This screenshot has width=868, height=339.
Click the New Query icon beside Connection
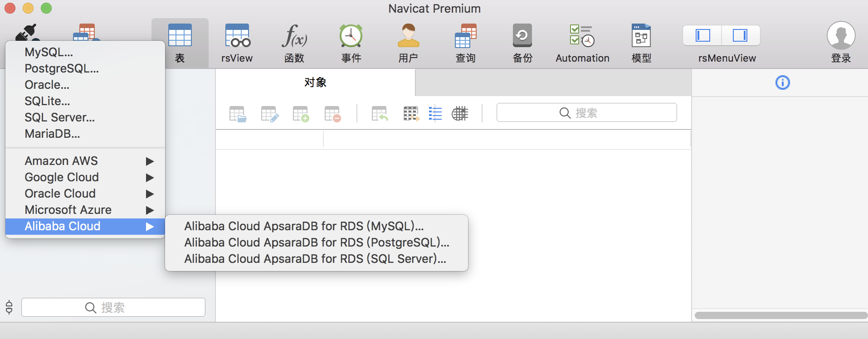(x=86, y=33)
